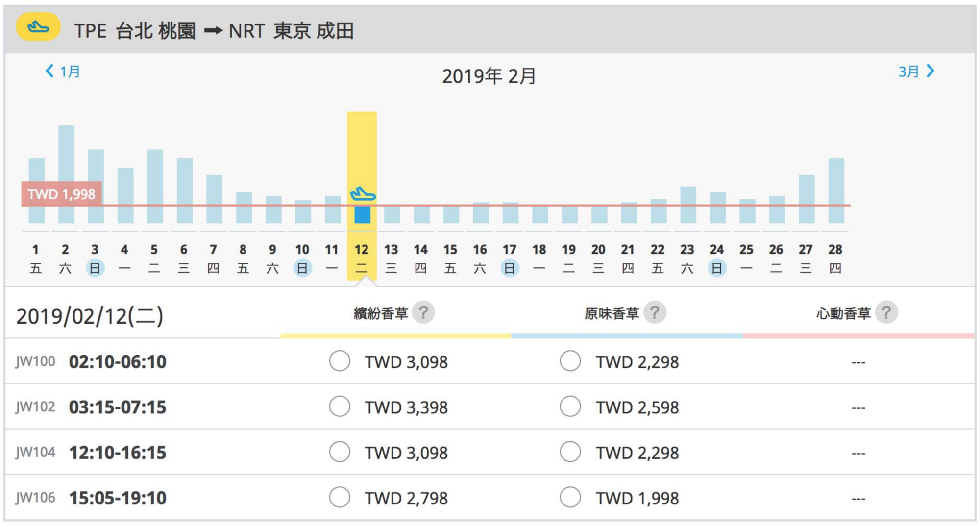Open help icon beside 原味香草
980x527 pixels.
tap(655, 312)
